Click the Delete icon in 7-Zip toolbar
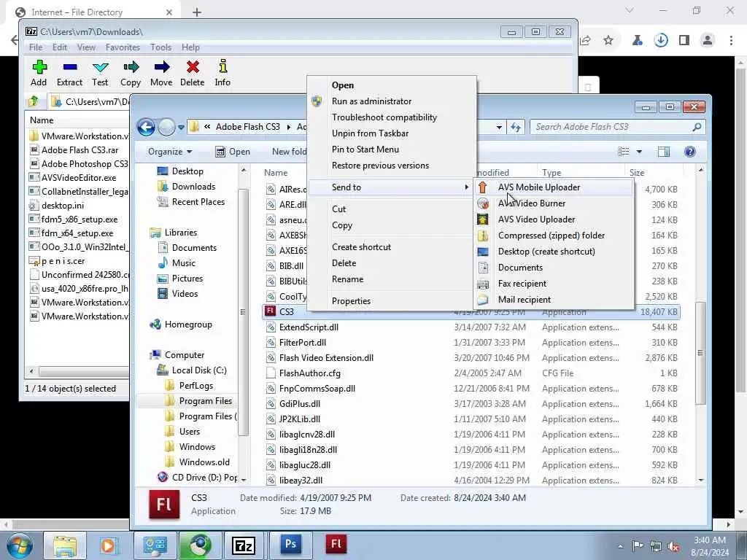Image resolution: width=747 pixels, height=560 pixels. click(193, 68)
